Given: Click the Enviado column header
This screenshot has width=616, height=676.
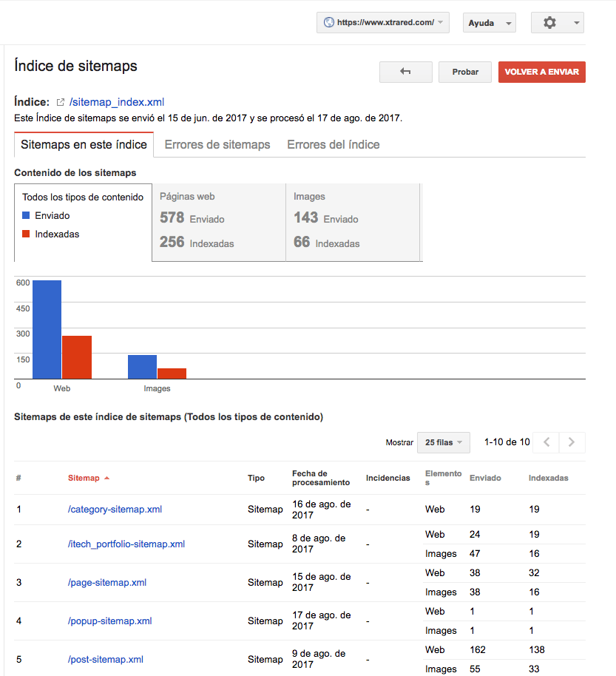Looking at the screenshot, I should pos(485,478).
